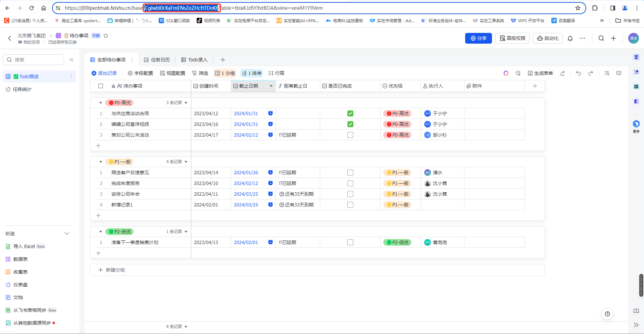Click the undo arrow in table toolbar
This screenshot has height=334, width=644.
(579, 73)
